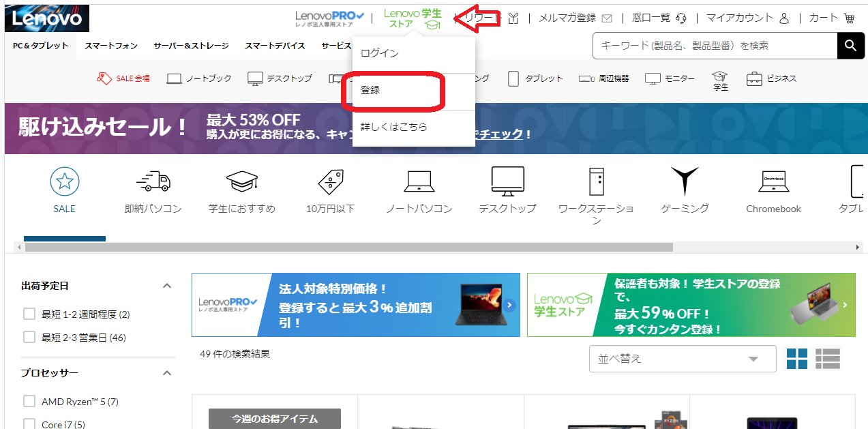Select the SALE star icon
This screenshot has width=868, height=429.
65,181
